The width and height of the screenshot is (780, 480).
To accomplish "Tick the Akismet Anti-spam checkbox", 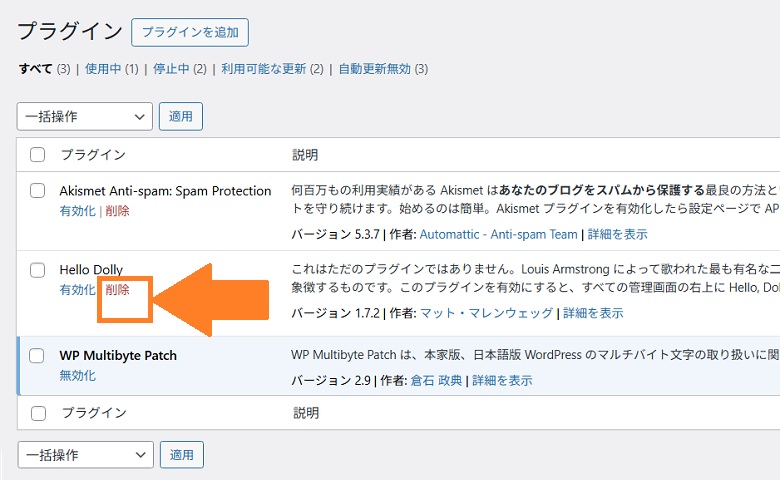I will point(38,191).
